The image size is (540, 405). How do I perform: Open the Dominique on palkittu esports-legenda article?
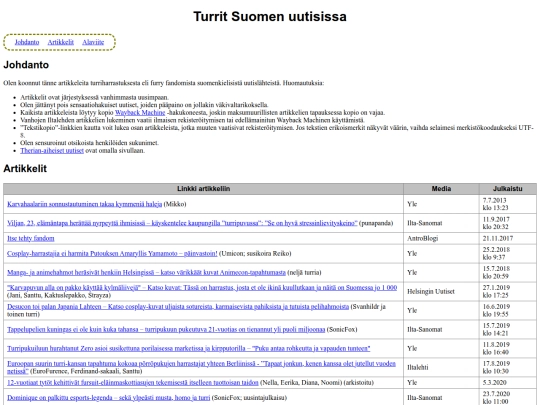[x=108, y=397]
